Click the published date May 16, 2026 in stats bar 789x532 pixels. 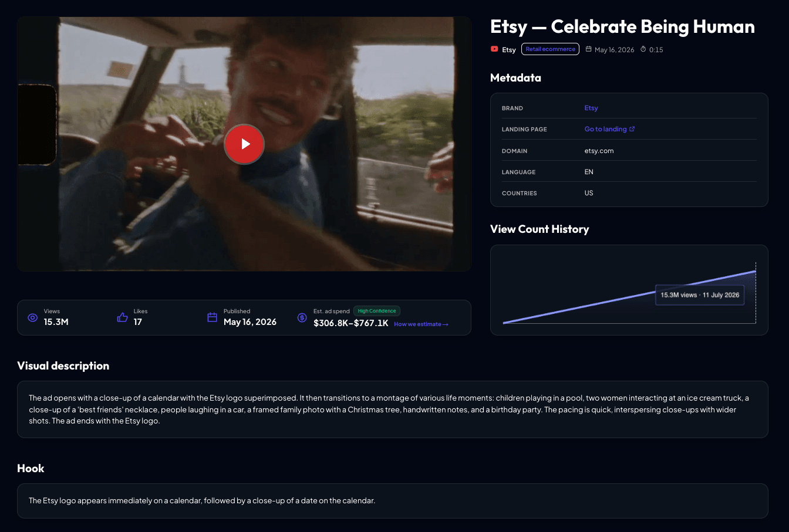coord(250,322)
